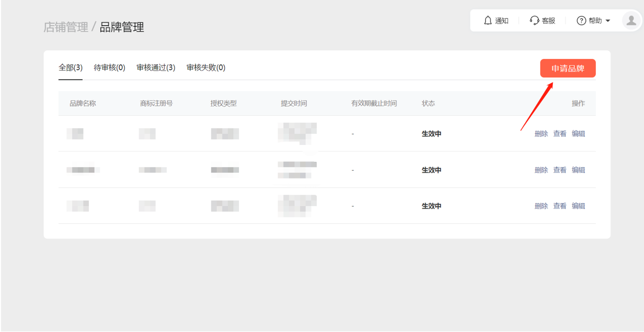The height and width of the screenshot is (332, 644).
Task: View the second brand row details
Action: [x=559, y=170]
